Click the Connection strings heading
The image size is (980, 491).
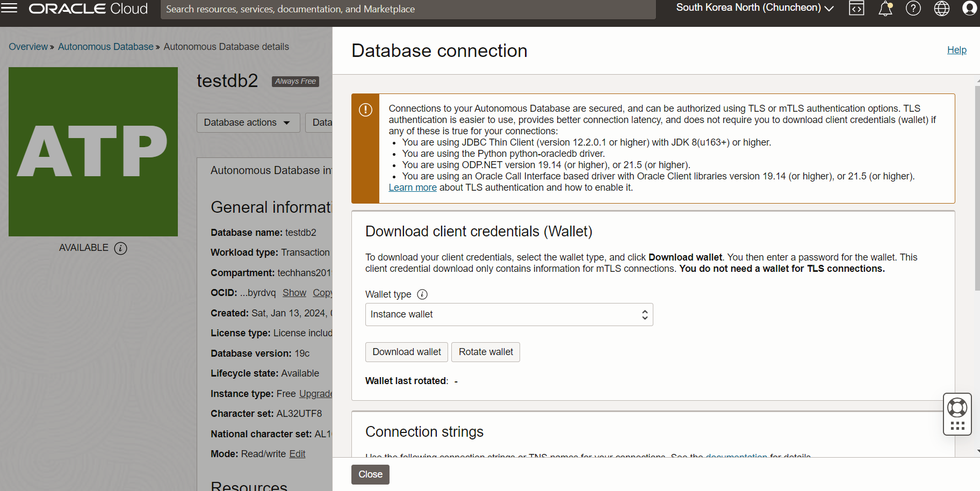[x=424, y=432]
